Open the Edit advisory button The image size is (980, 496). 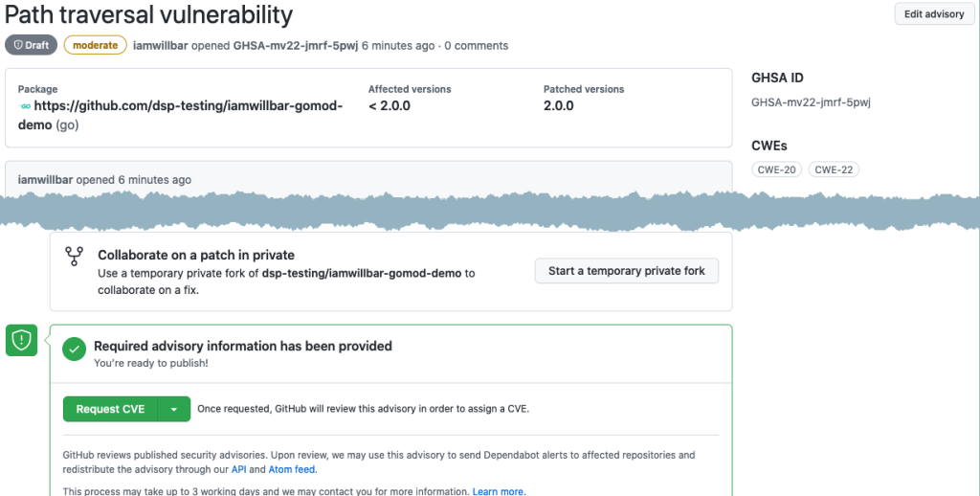[934, 14]
